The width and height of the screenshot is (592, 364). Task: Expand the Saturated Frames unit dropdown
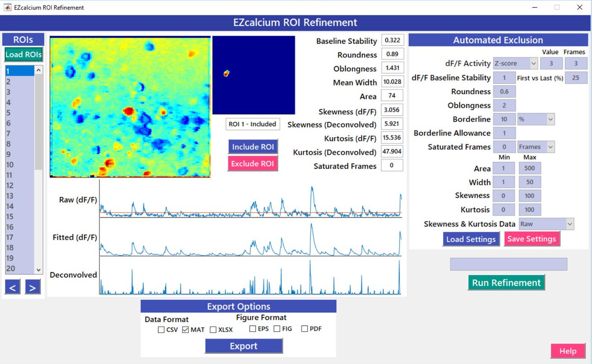536,146
